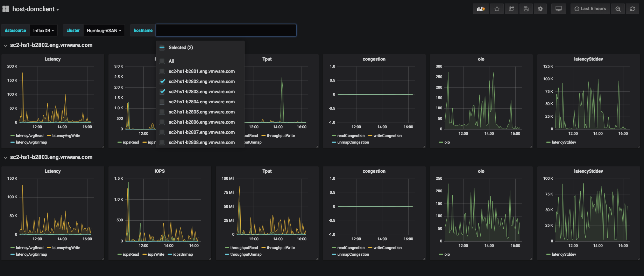Open Latency panel menu in b2803 row
644x276 pixels.
(x=52, y=171)
